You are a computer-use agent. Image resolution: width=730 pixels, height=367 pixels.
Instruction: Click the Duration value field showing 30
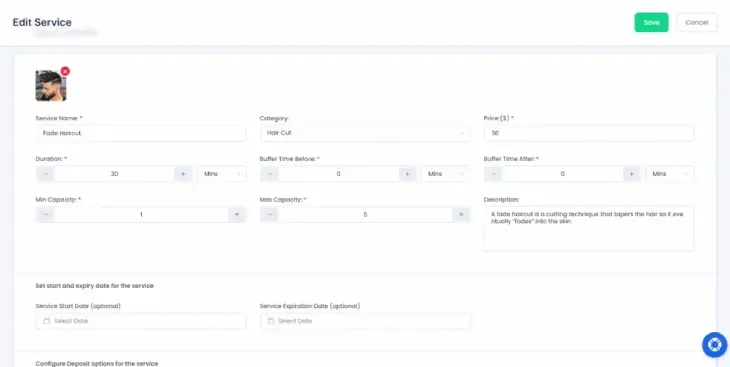(114, 174)
